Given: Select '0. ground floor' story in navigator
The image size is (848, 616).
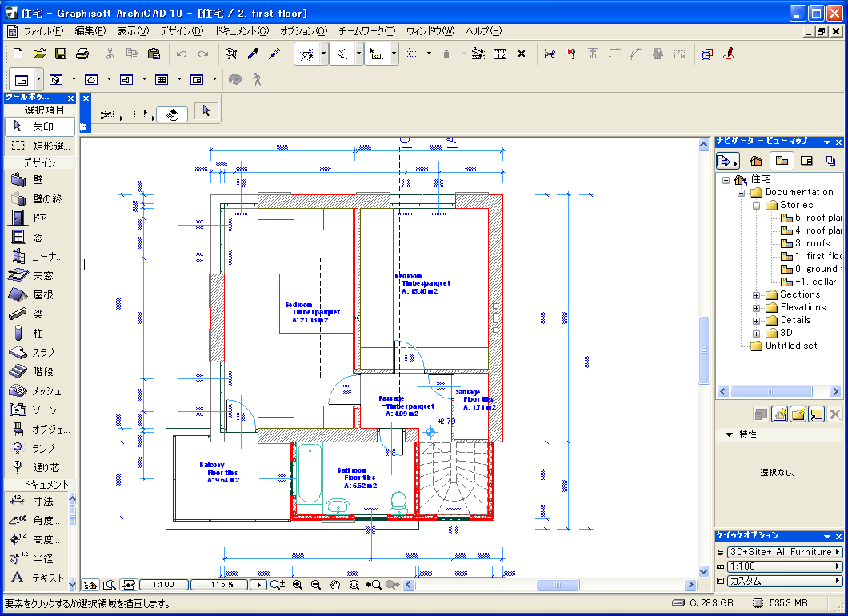Looking at the screenshot, I should [816, 269].
